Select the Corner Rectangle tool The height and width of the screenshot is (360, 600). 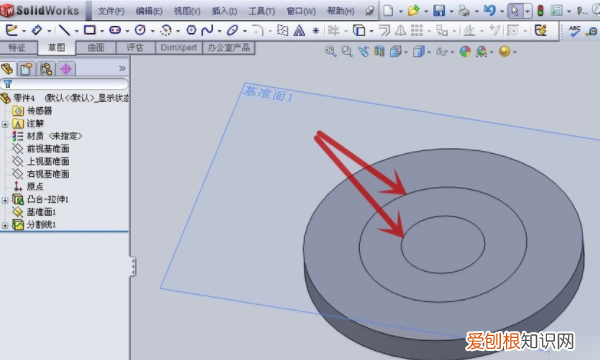pos(90,30)
